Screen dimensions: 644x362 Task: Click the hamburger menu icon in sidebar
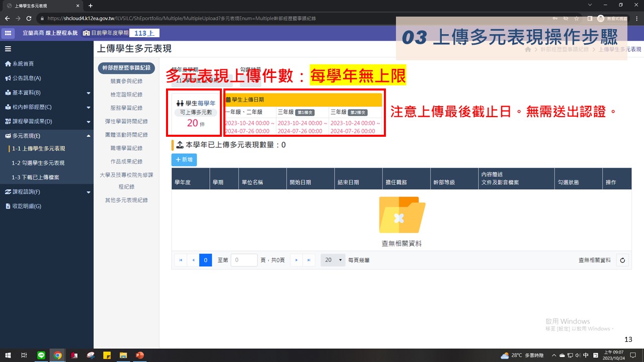[x=8, y=49]
